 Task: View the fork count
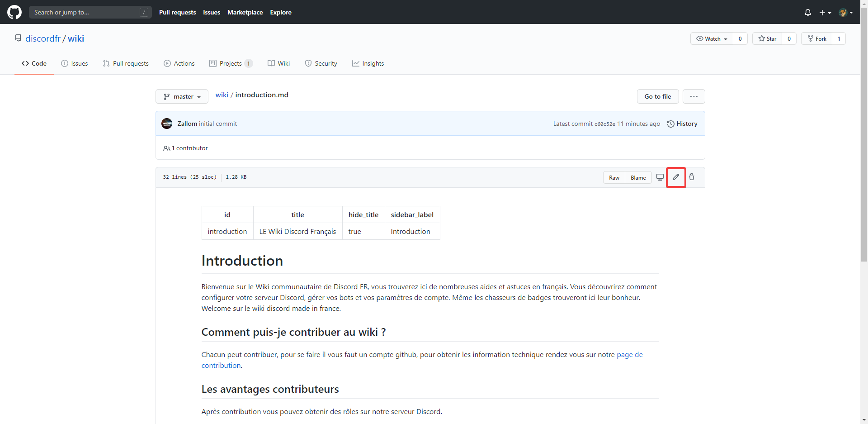839,38
